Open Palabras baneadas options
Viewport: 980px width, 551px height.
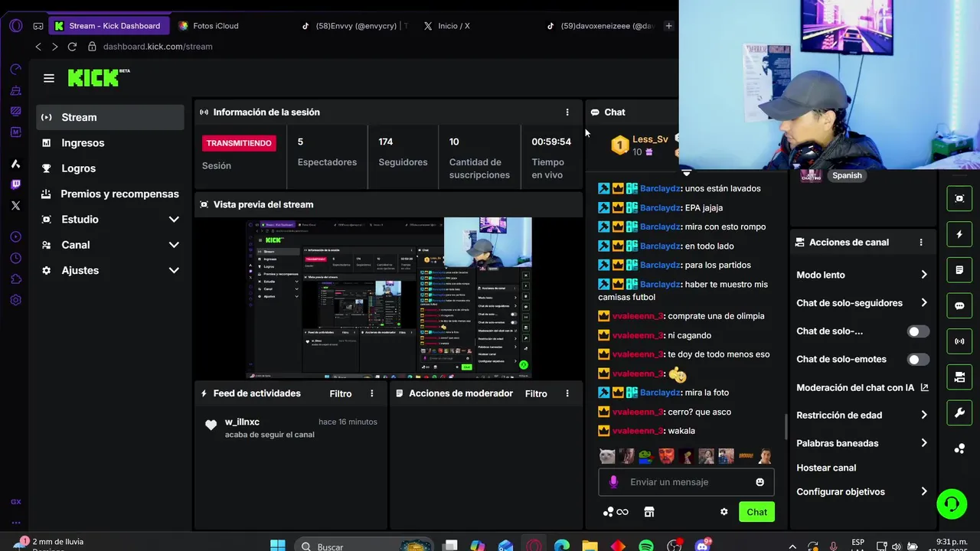[862, 443]
